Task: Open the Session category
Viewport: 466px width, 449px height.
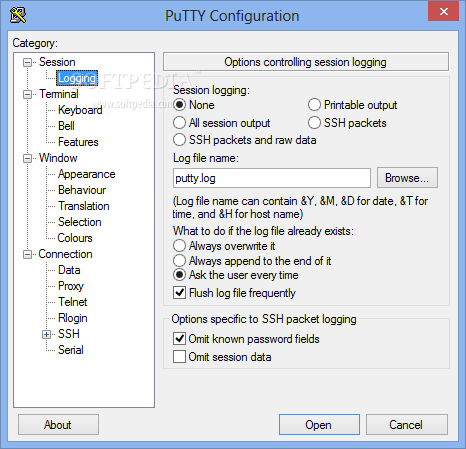Action: 57,62
